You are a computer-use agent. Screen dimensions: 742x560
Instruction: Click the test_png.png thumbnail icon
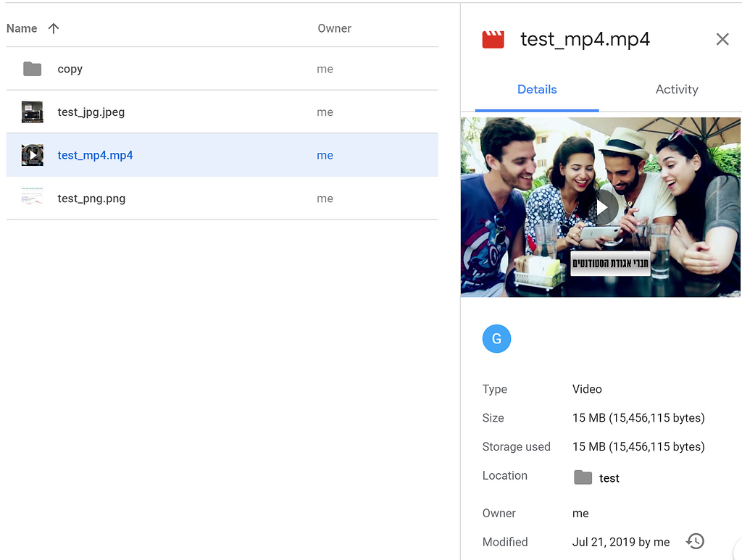[32, 198]
